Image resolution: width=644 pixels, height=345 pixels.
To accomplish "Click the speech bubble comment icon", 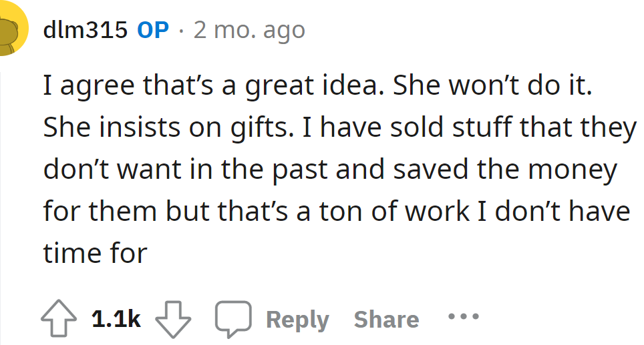I will click(x=232, y=319).
